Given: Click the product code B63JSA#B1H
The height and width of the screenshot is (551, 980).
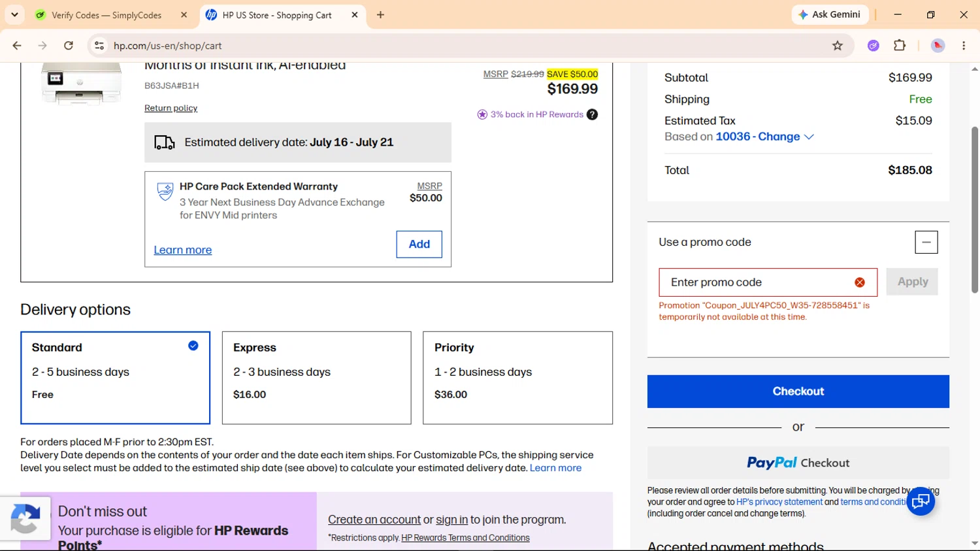Looking at the screenshot, I should pyautogui.click(x=172, y=86).
